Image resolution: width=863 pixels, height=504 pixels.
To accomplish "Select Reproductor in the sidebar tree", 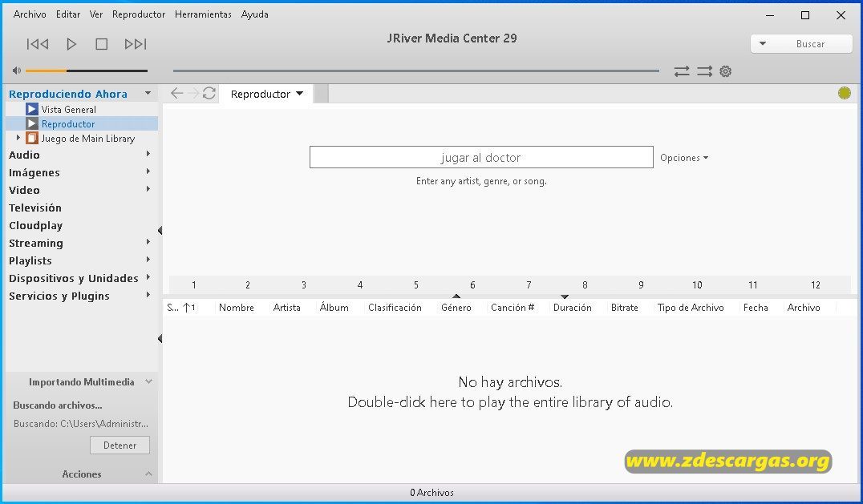I will coord(68,123).
